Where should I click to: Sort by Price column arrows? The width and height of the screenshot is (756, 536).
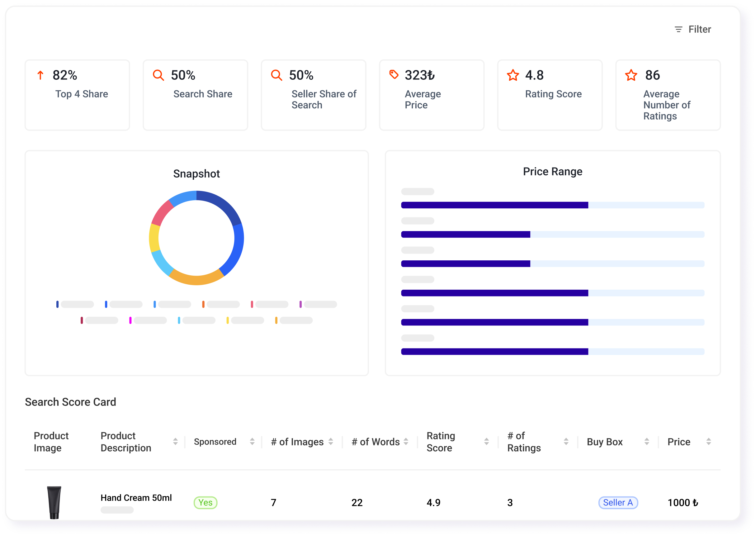[708, 442]
